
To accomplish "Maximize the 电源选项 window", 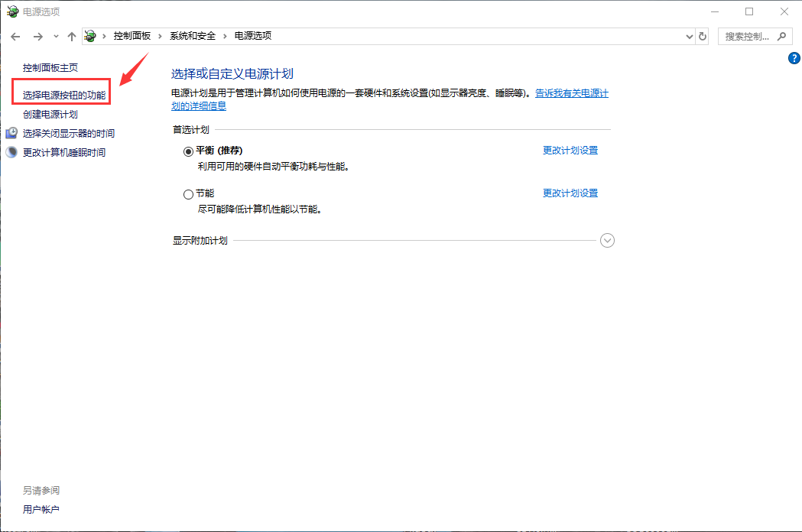I will coord(749,11).
